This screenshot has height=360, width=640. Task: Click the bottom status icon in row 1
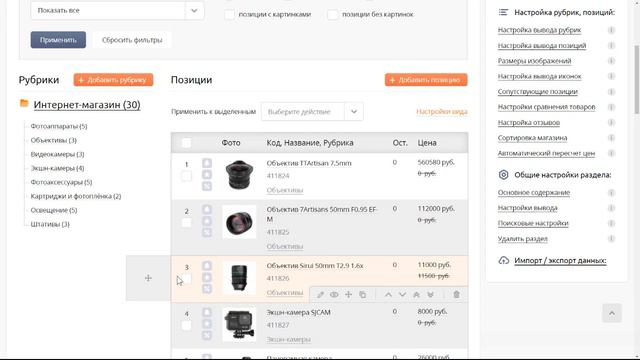[207, 186]
